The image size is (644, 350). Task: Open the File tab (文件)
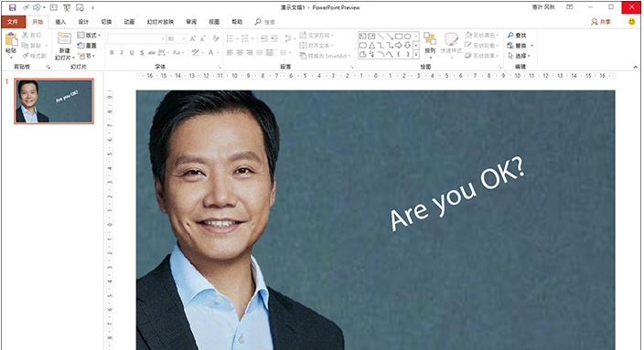pos(13,22)
